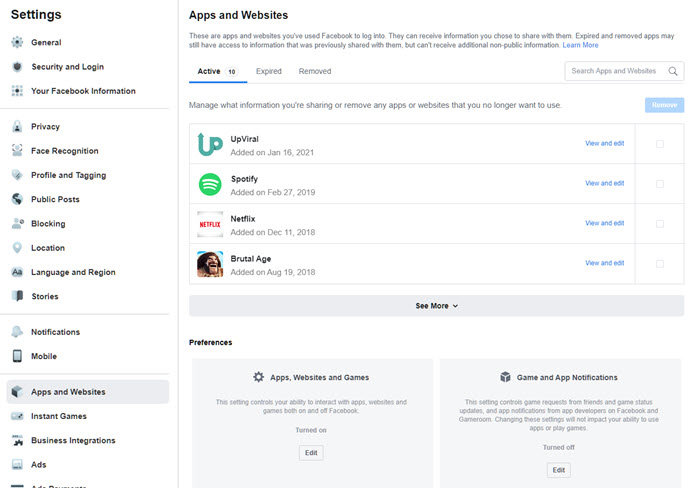Click the Profile and Tagging tag icon
Image resolution: width=700 pixels, height=488 pixels.
(x=17, y=175)
